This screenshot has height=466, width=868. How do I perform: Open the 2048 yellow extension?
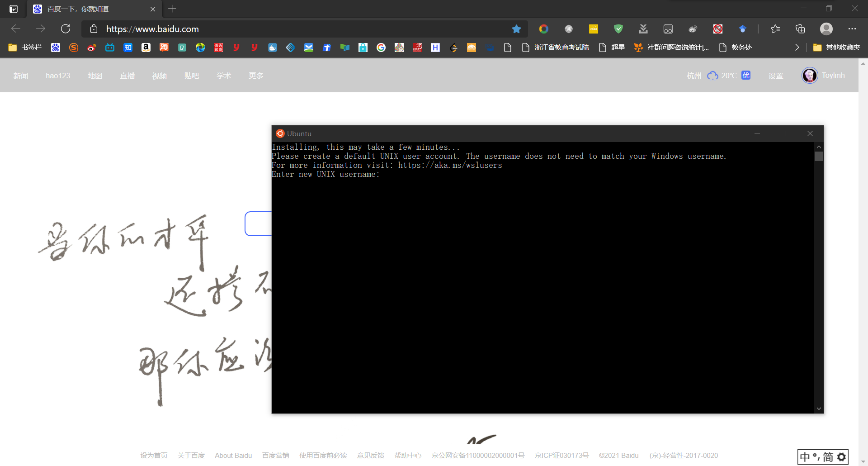click(x=594, y=29)
